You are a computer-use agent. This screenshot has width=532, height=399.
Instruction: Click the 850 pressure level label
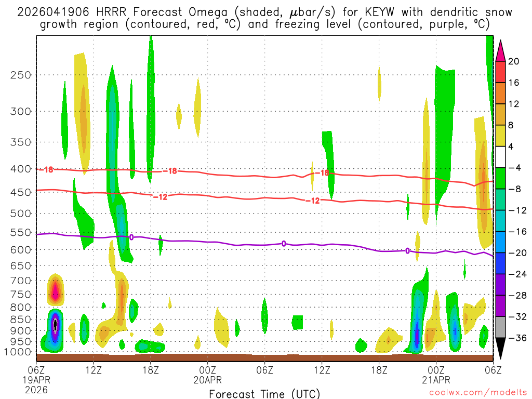pyautogui.click(x=21, y=320)
